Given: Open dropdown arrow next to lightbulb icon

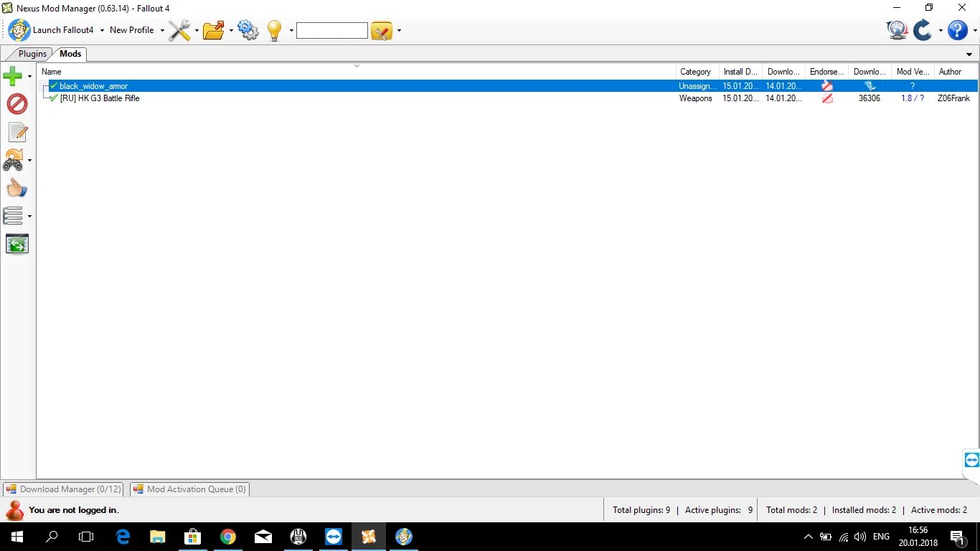Looking at the screenshot, I should click(291, 30).
